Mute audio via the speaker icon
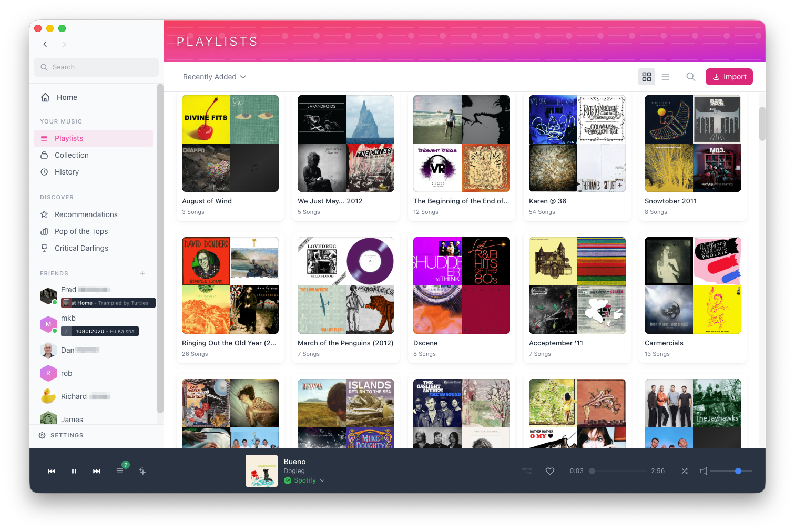The image size is (795, 532). coord(704,471)
